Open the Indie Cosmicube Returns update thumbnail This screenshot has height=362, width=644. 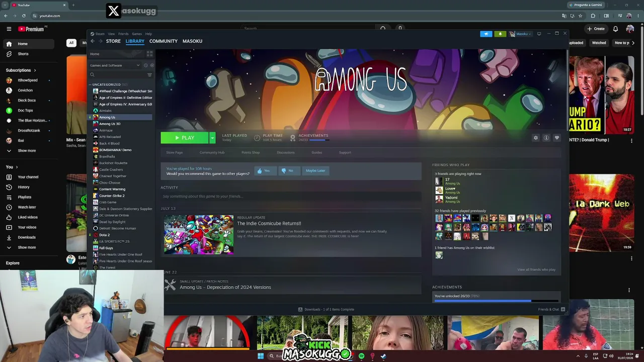coord(199,235)
